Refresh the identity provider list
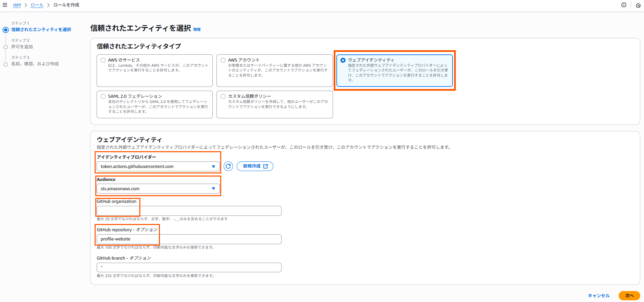The height and width of the screenshot is (302, 644). point(228,166)
